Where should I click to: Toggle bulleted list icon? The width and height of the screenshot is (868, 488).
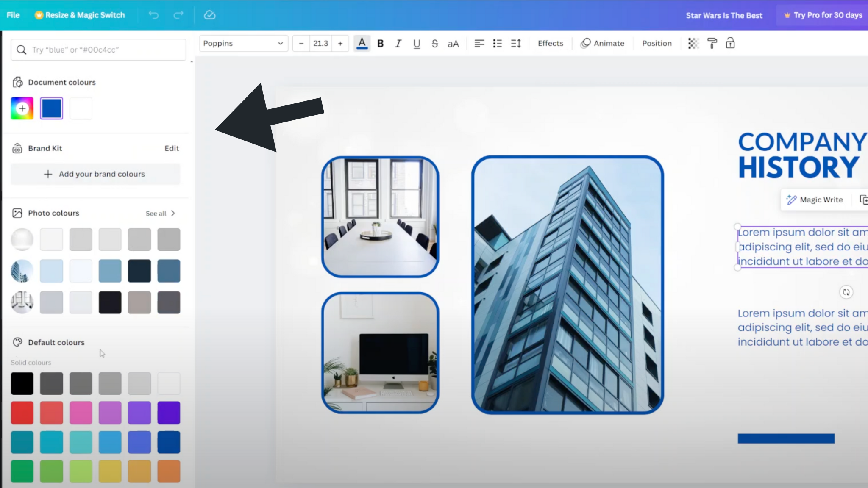[497, 43]
